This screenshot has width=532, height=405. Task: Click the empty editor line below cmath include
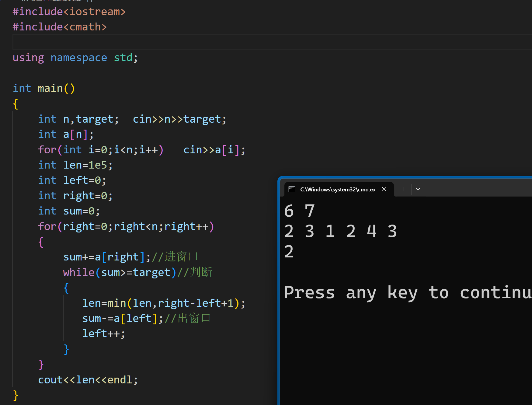272,42
